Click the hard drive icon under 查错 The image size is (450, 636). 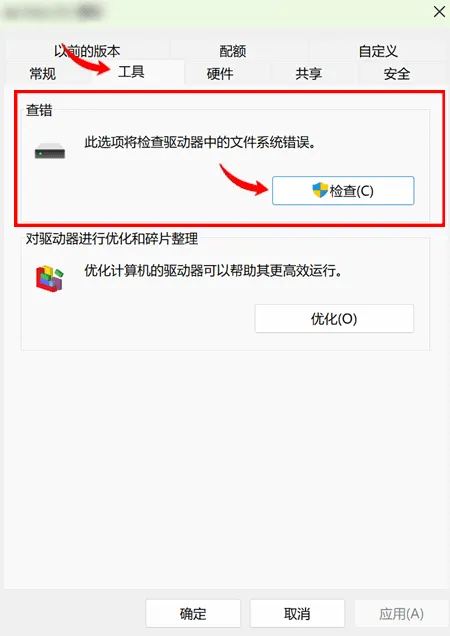(50, 151)
